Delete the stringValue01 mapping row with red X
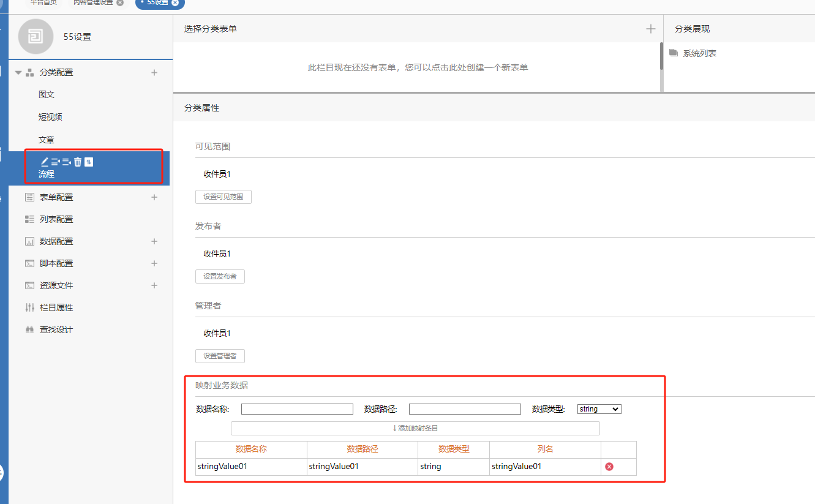This screenshot has height=504, width=815. [609, 467]
